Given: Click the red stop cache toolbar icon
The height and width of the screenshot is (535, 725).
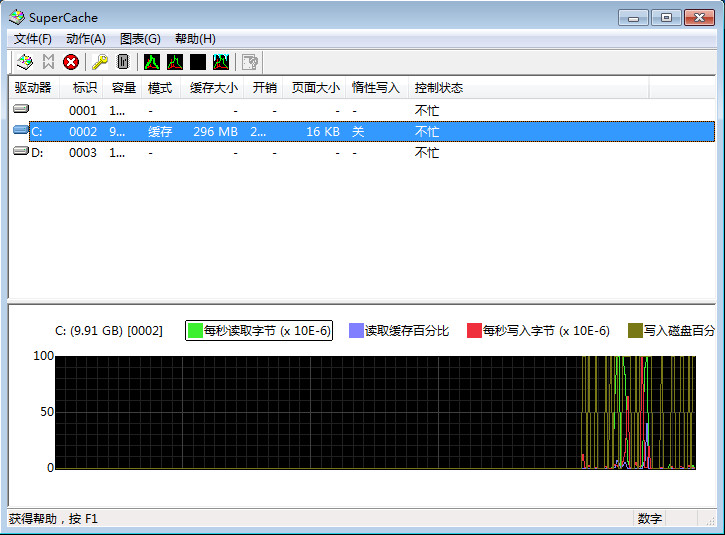Looking at the screenshot, I should pos(71,61).
